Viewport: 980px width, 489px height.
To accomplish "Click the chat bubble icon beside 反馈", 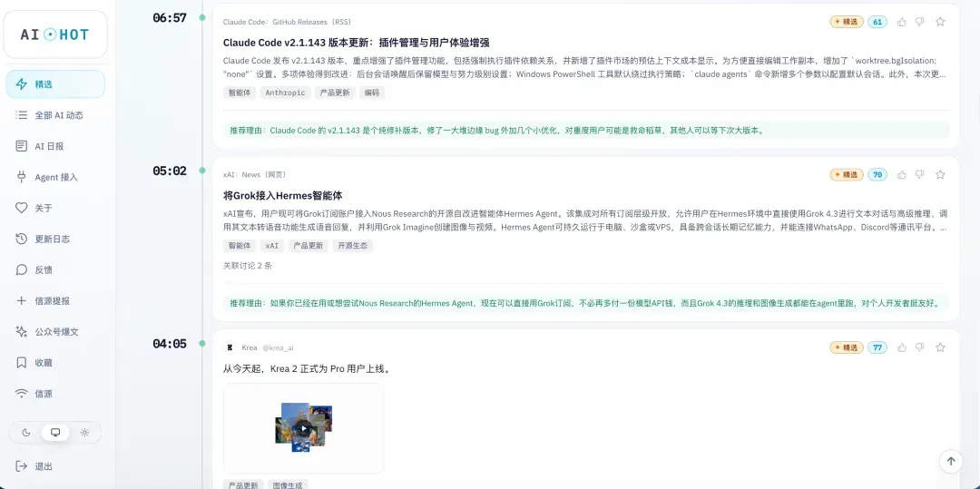I will 22,269.
